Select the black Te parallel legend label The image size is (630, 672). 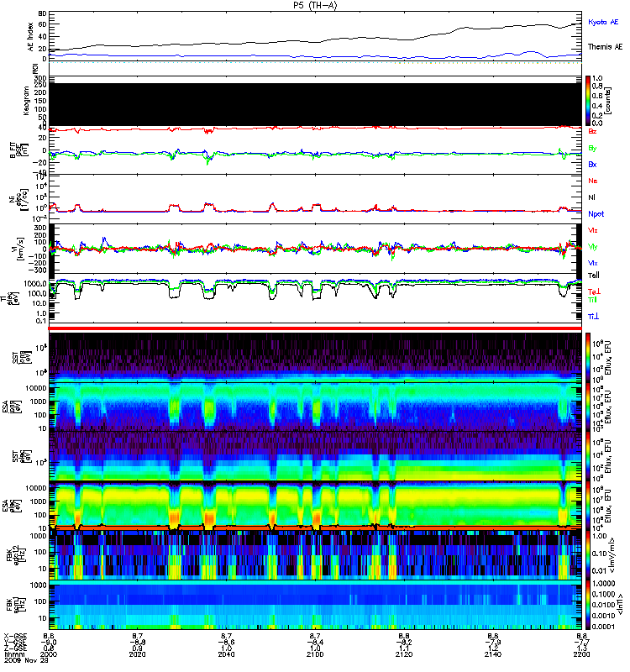point(593,276)
